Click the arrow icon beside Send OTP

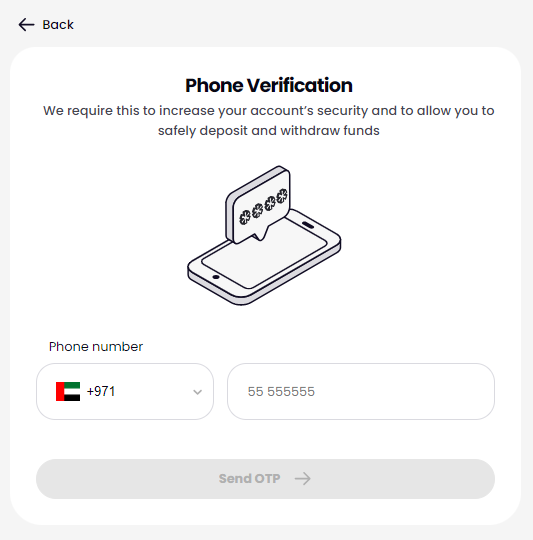tap(303, 479)
